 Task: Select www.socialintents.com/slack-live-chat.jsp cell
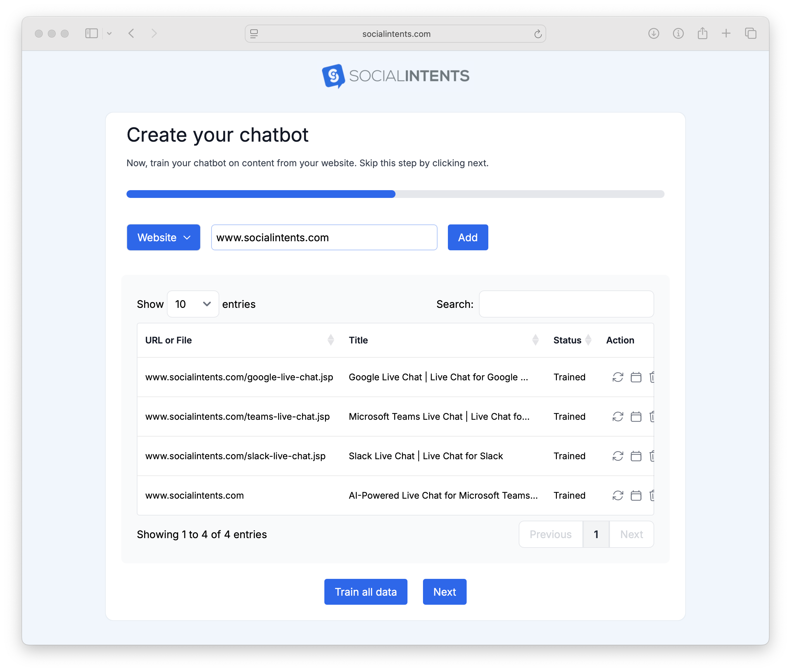235,456
